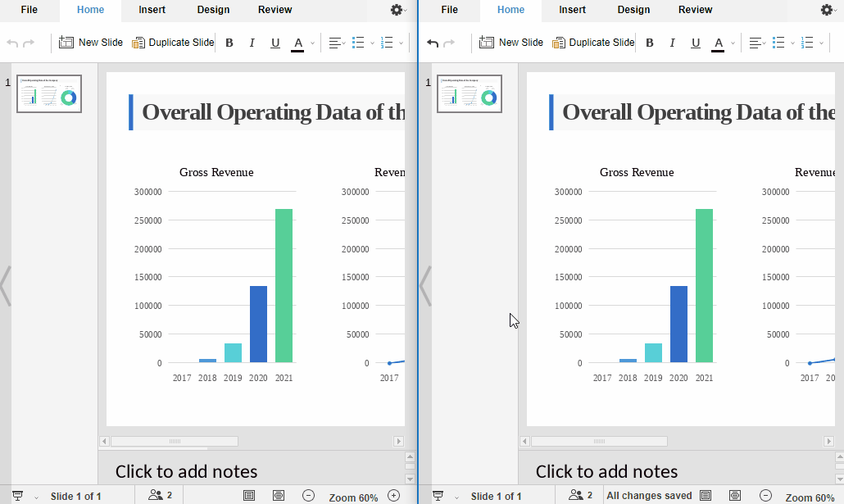Open the text alignment dropdown in the right pane
This screenshot has width=844, height=504.
pos(756,43)
